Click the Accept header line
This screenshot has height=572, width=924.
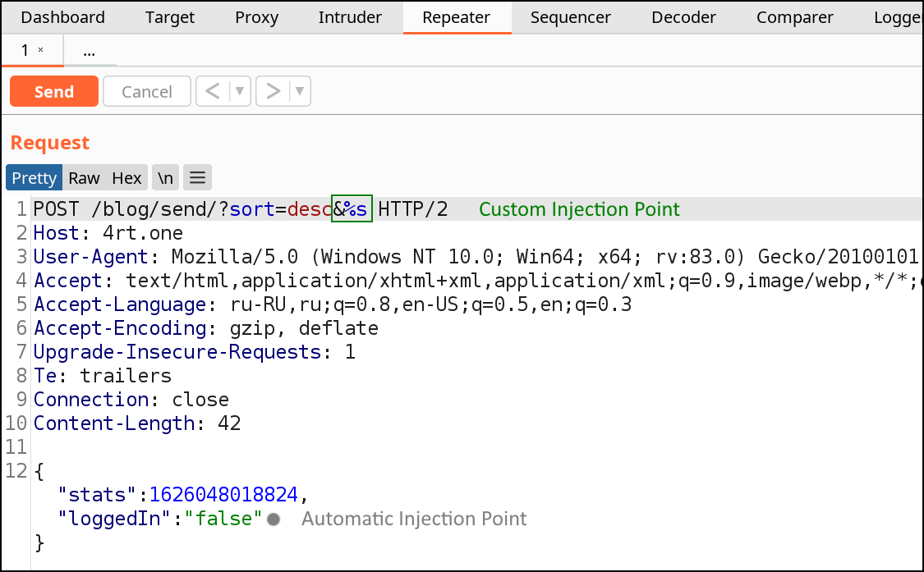(478, 281)
